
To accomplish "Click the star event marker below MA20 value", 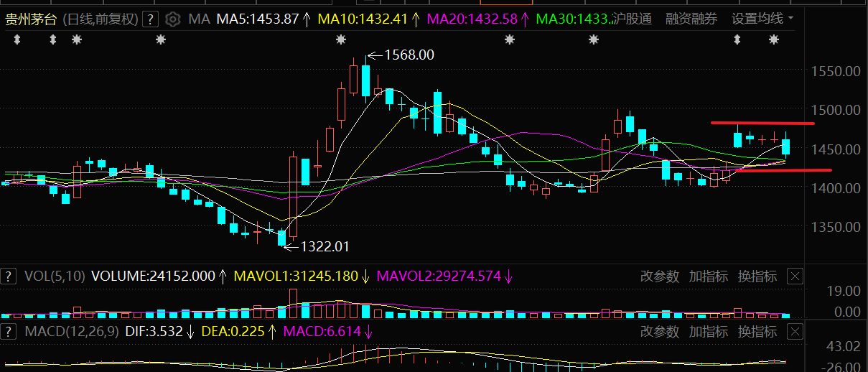I will click(510, 40).
